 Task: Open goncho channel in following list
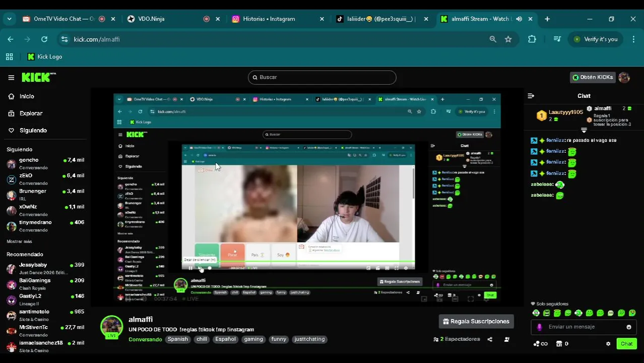tap(45, 164)
